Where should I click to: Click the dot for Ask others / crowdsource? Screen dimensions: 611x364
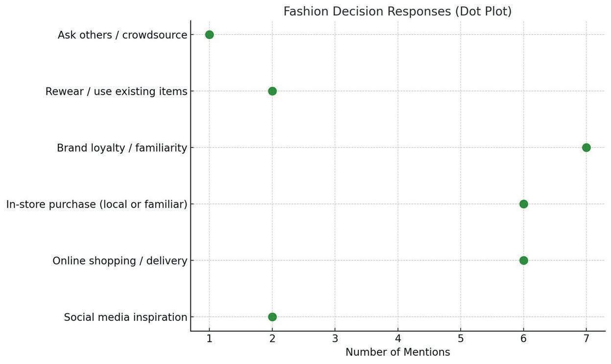[209, 35]
